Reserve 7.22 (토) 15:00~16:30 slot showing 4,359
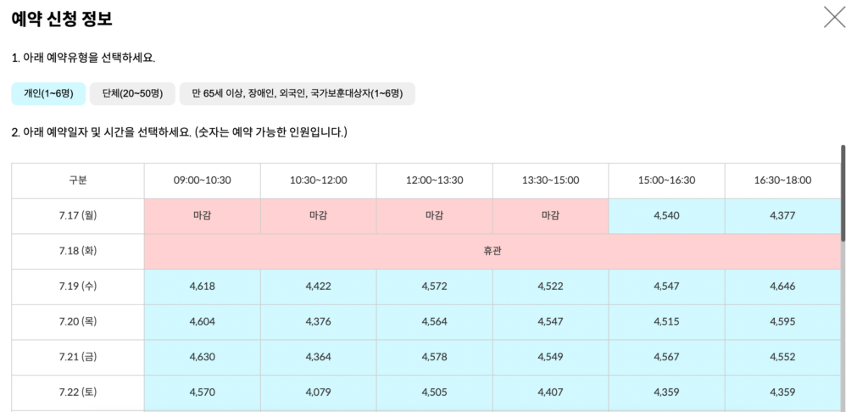 (666, 393)
